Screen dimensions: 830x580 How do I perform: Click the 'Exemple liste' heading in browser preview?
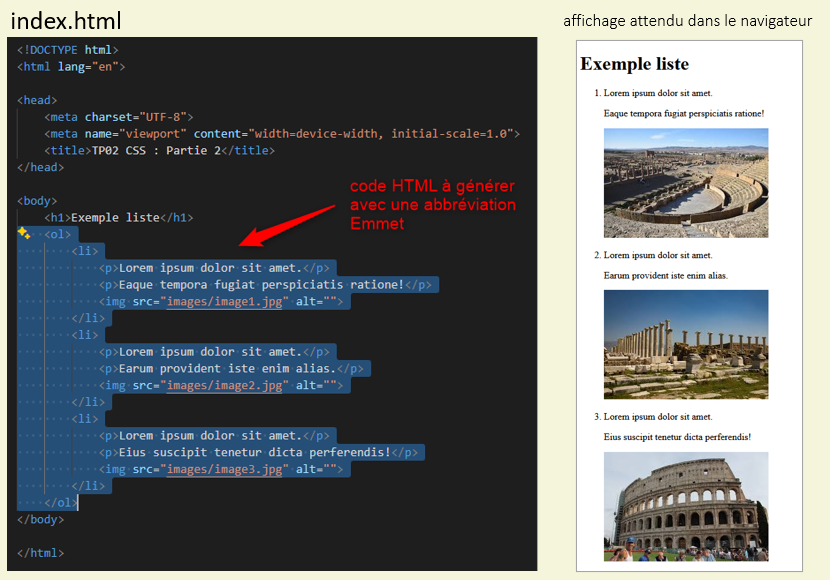click(x=634, y=64)
